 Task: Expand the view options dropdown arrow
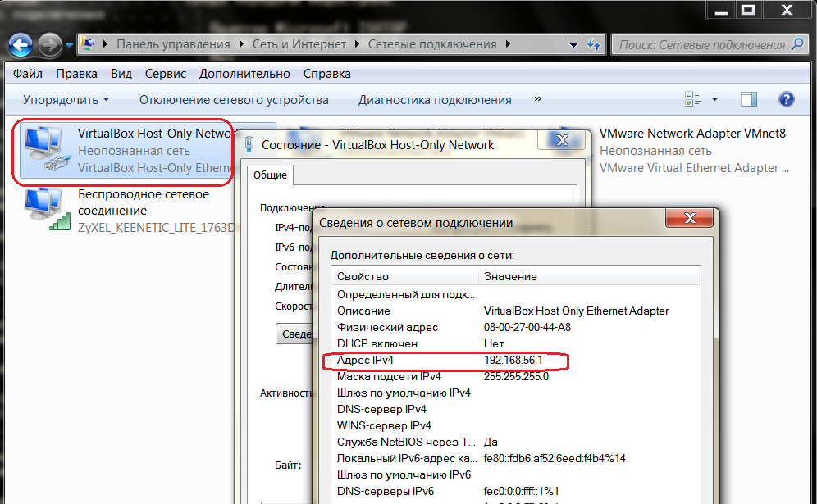click(715, 99)
